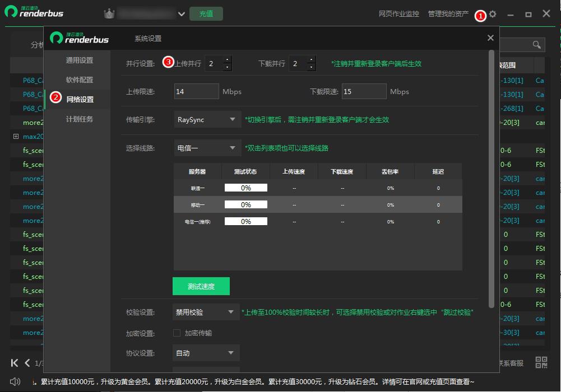
Task: Click the 上传速度 column header
Action: tap(294, 171)
